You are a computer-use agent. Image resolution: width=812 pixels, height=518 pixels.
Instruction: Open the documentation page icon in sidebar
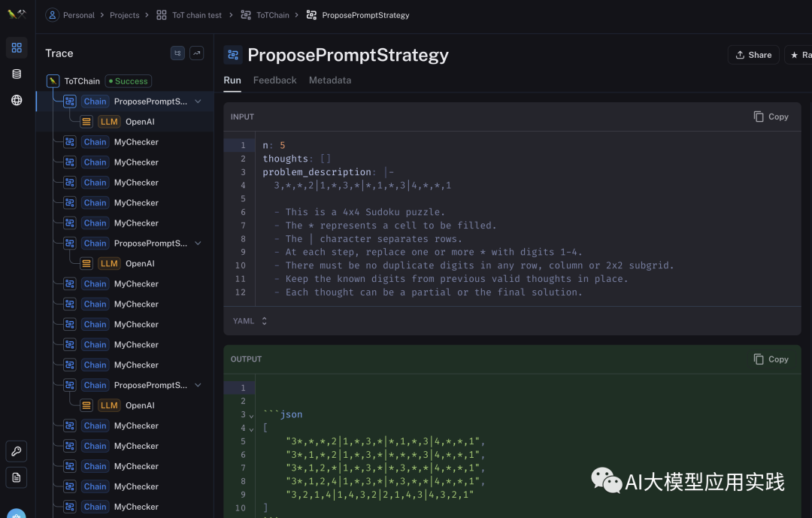[x=17, y=477]
